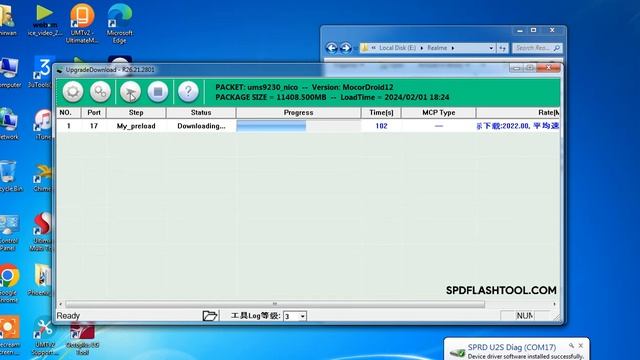Click Local Disk (E:) in Explorer address bar
640x360 pixels.
coord(398,48)
